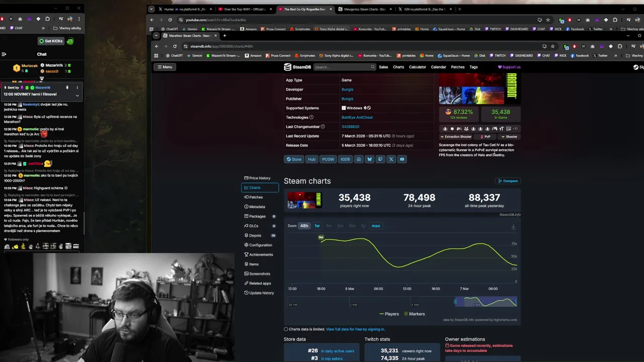Screen dimensions: 644x362
Task: Select Achievements in the sidebar
Action: (x=260, y=254)
